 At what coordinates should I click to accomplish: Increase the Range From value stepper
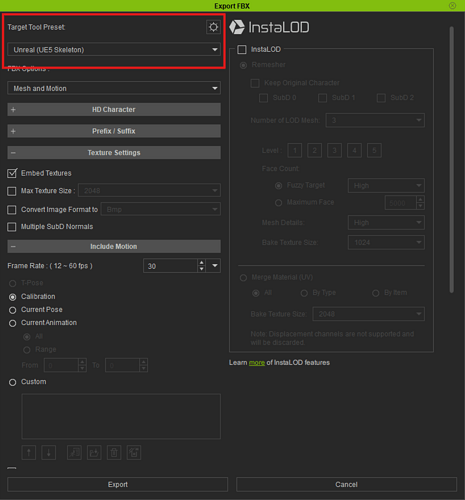tap(82, 362)
